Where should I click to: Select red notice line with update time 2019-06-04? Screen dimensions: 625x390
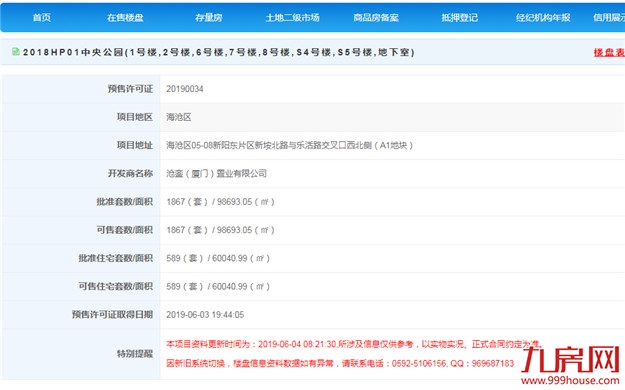(x=354, y=344)
